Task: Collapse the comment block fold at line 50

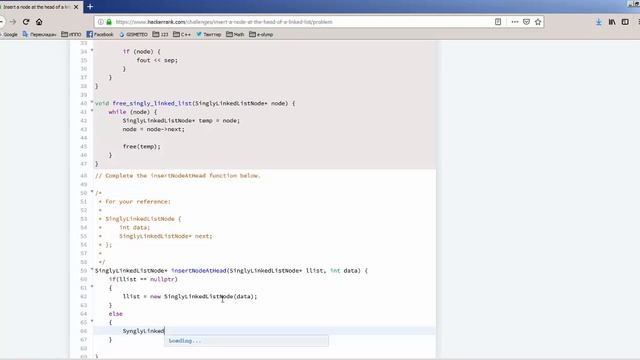Action: click(x=92, y=192)
